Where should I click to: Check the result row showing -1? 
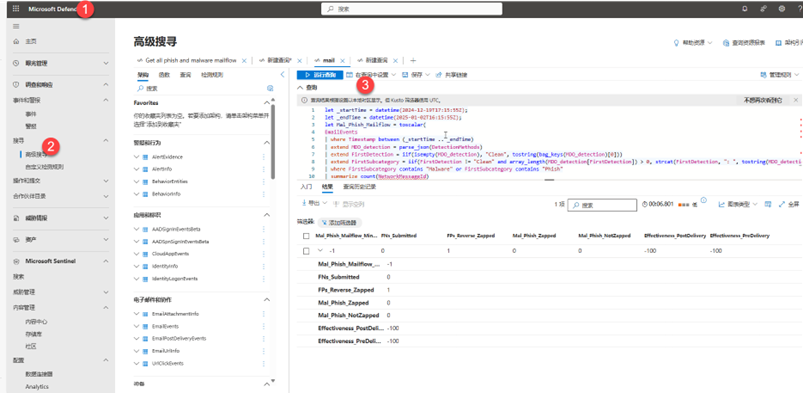pyautogui.click(x=306, y=251)
